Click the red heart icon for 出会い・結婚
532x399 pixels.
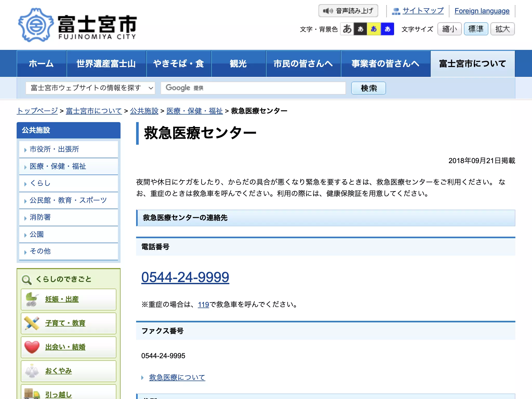click(32, 347)
